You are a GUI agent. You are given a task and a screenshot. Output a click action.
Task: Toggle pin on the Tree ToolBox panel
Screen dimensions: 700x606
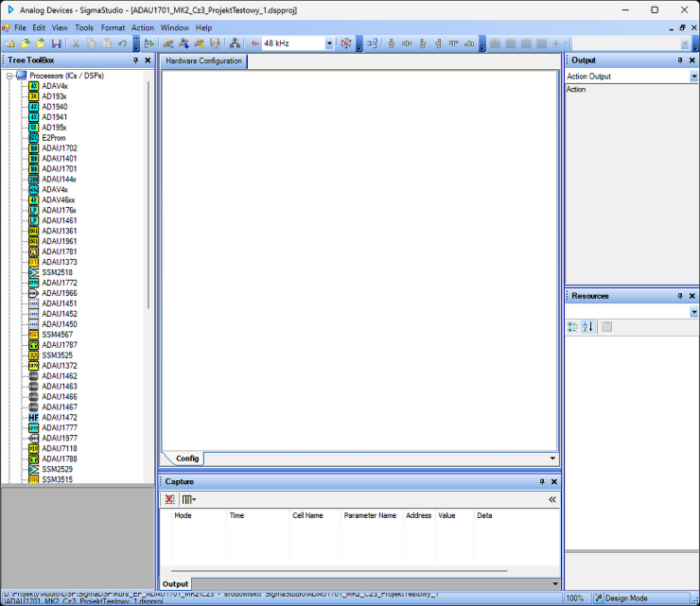135,61
